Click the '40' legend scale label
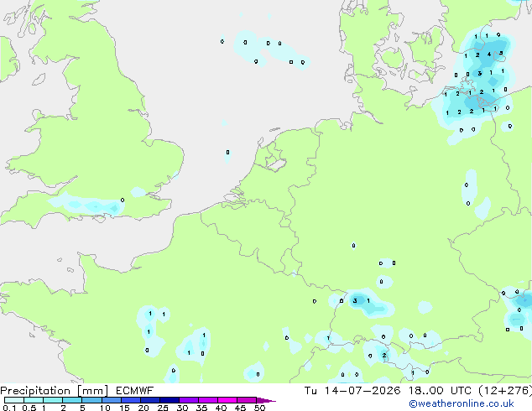This screenshot has width=532, height=411. [222, 408]
